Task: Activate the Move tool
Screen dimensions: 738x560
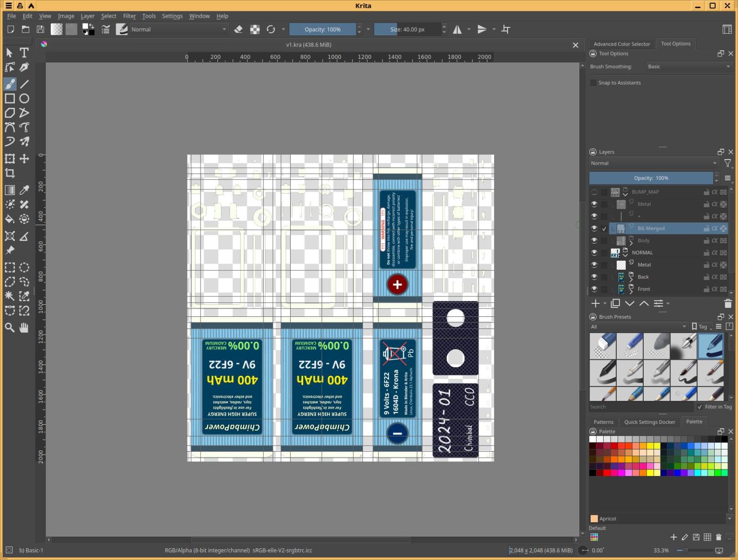Action: (24, 159)
